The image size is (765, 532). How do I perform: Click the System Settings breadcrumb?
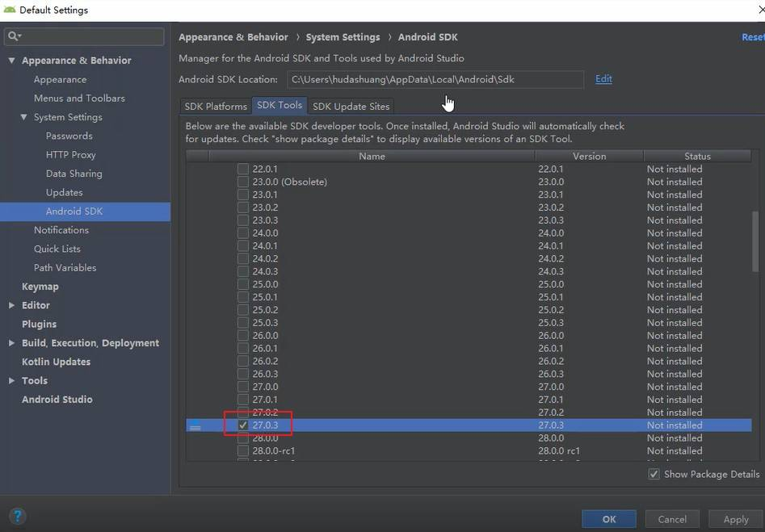tap(343, 37)
